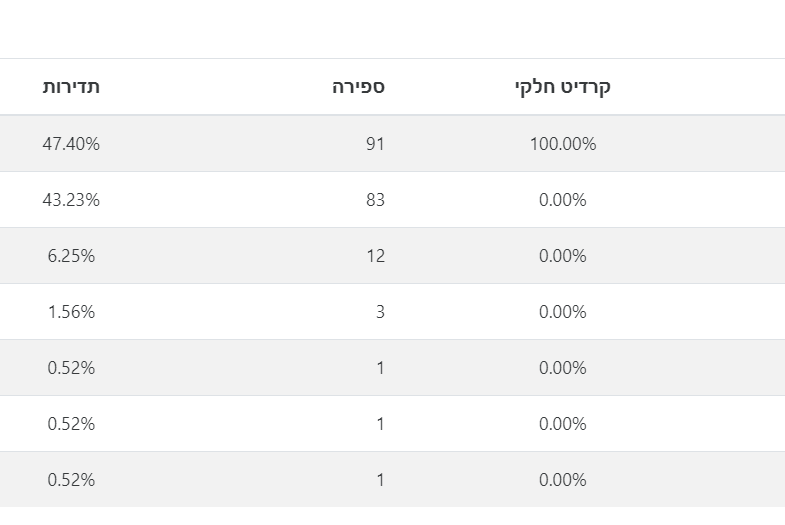
Task: Click 0.00% partial credit in the 43.23% row
Action: [562, 200]
